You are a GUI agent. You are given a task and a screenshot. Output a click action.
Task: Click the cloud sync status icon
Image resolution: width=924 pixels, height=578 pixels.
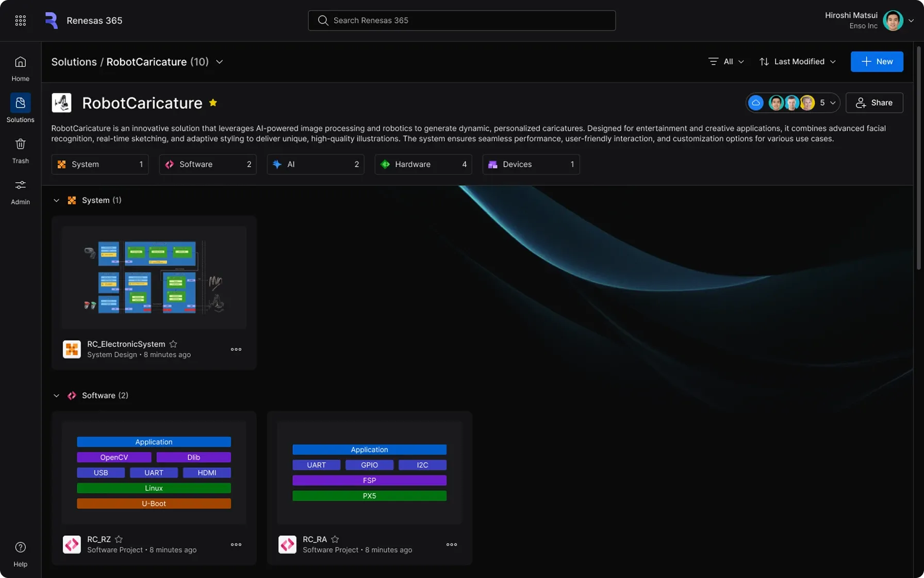coord(755,103)
